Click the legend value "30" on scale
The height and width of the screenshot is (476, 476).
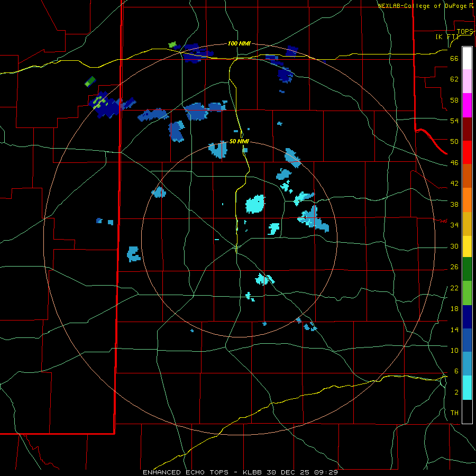tap(454, 246)
